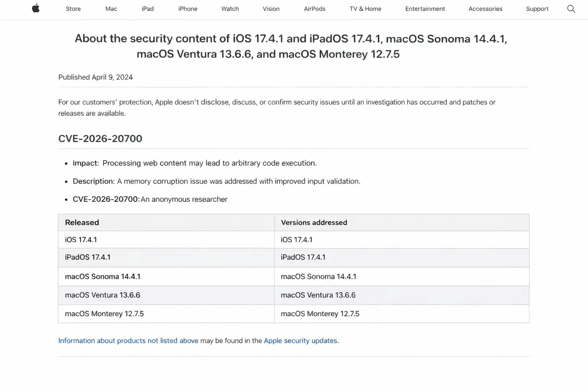
Task: Choose AirPods from the navigation bar
Action: (x=314, y=9)
